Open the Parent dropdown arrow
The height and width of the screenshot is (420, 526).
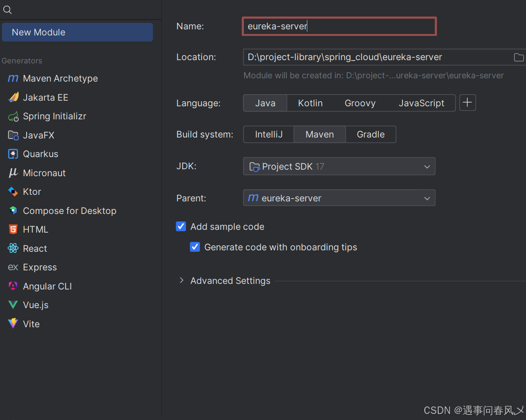[x=427, y=198]
